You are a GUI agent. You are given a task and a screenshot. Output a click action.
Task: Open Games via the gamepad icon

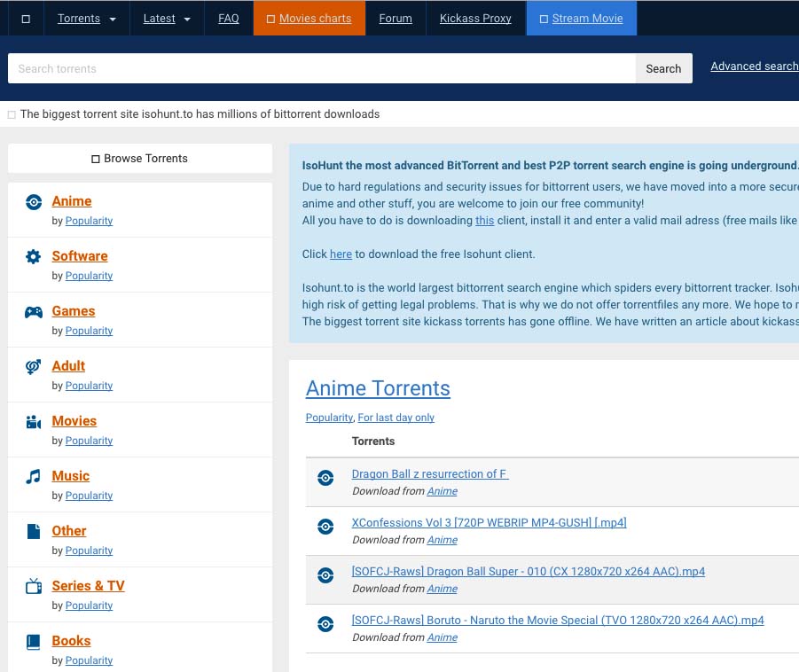pos(34,312)
